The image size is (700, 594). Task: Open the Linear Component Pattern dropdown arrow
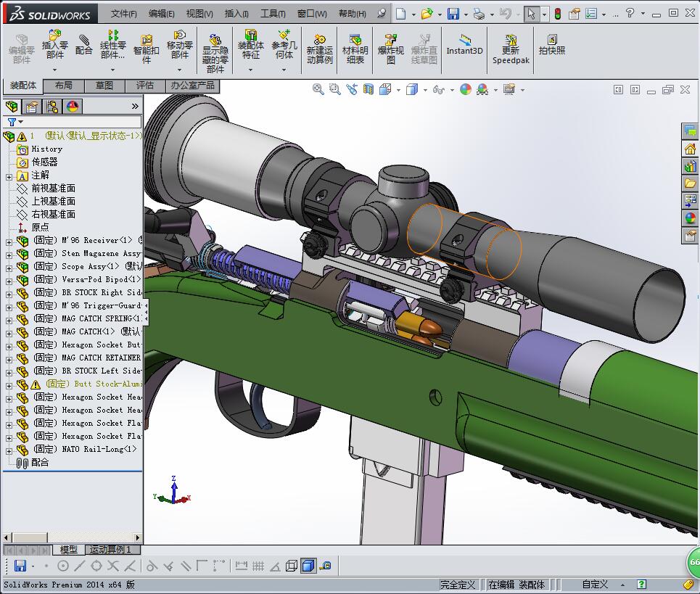pos(113,70)
